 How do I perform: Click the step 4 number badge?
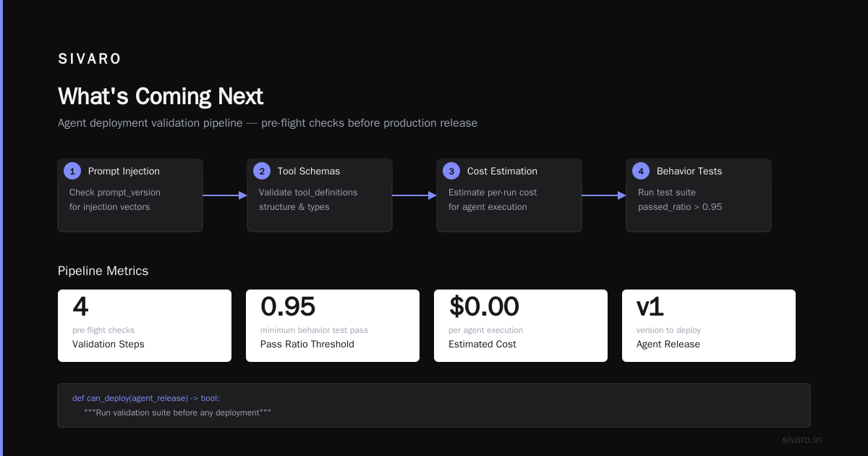pos(641,171)
